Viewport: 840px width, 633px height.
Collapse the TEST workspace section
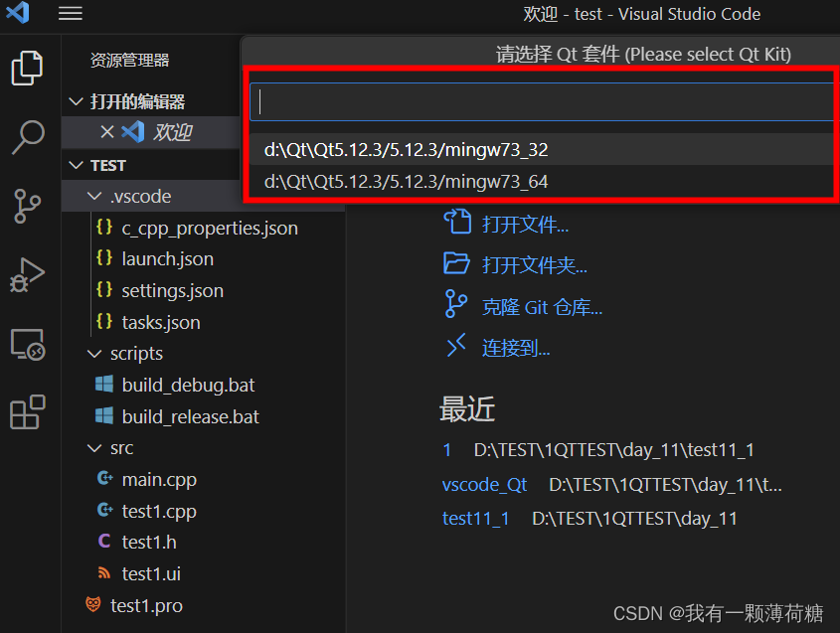[x=77, y=165]
